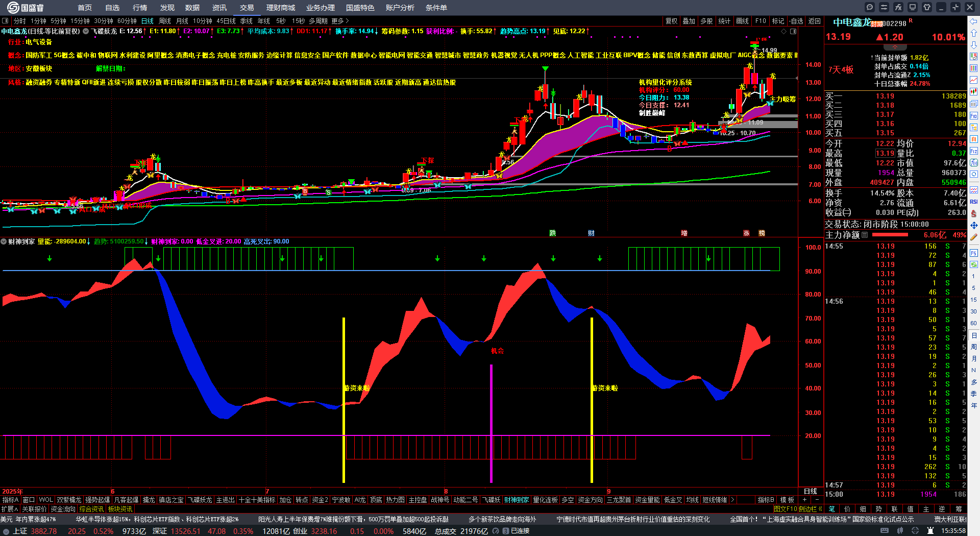Click the minus button beside 模板
This screenshot has height=536, width=980.
817,500
